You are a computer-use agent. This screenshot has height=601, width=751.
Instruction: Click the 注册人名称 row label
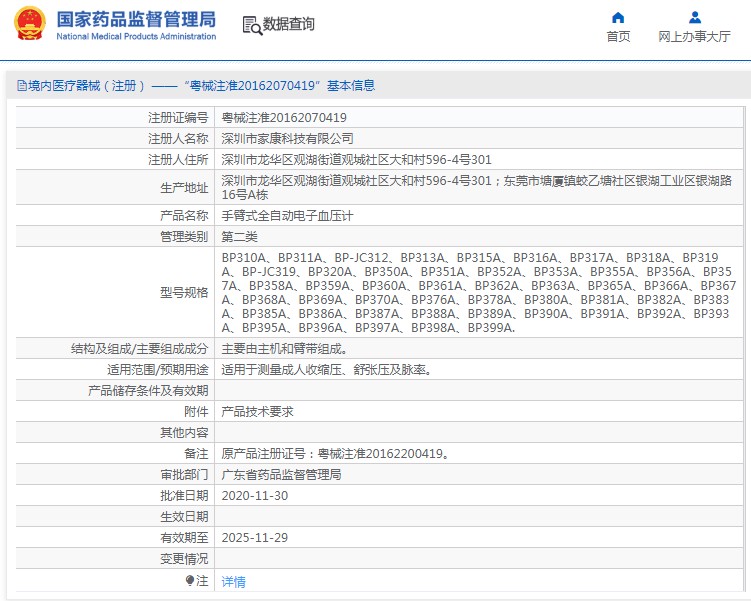point(178,138)
